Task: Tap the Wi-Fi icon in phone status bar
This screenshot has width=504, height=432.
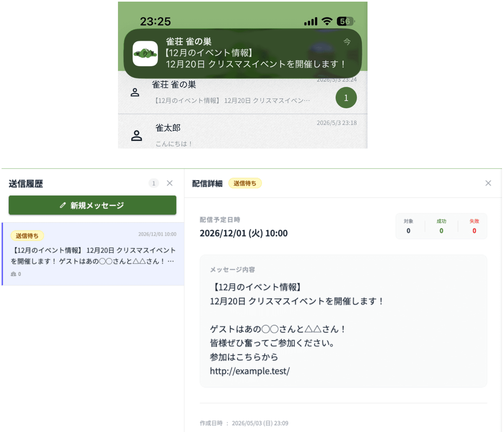Action: coord(327,21)
